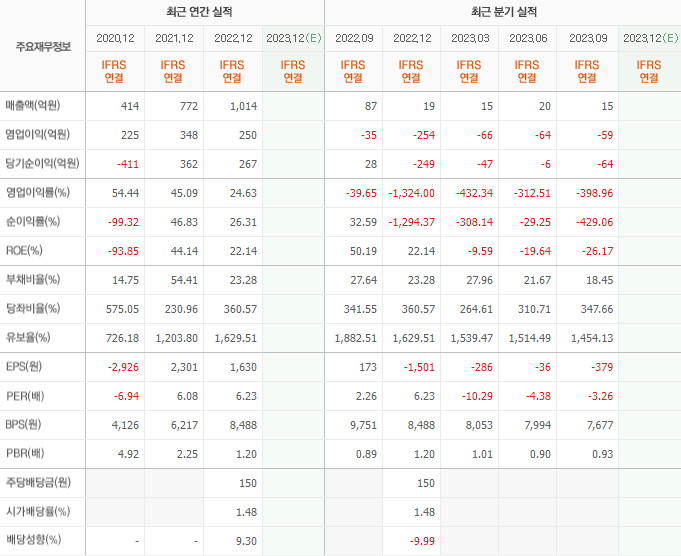The height and width of the screenshot is (556, 681).
Task: Click the 배당성향(%) row label
Action: 33,540
